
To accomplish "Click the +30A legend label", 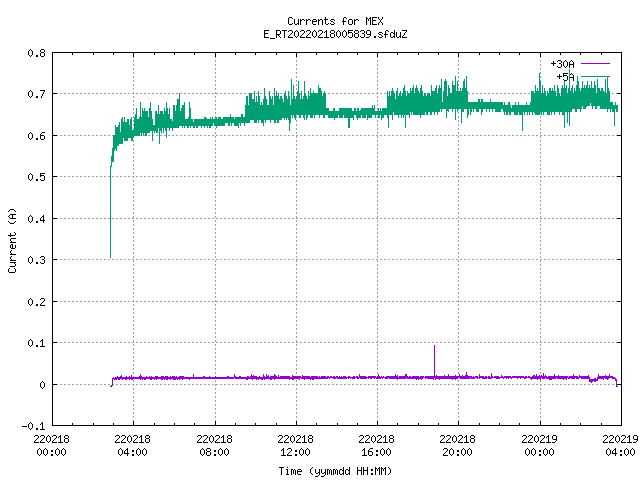I will click(x=562, y=64).
